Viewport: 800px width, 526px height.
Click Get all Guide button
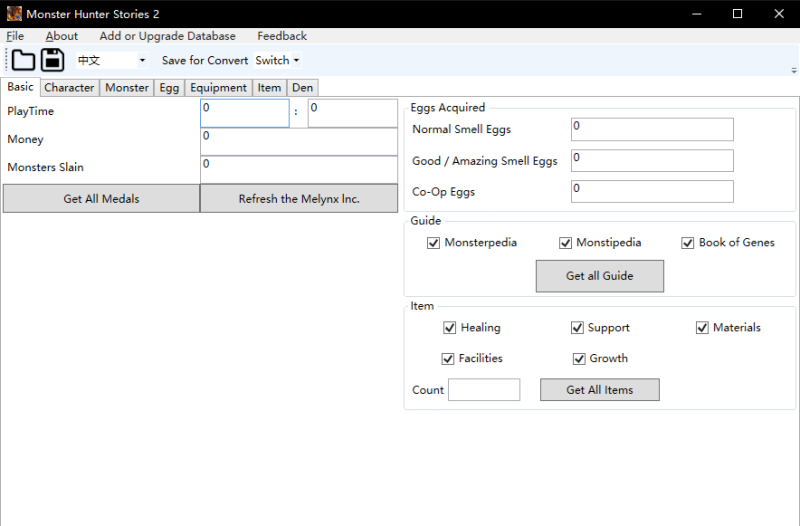pyautogui.click(x=599, y=276)
